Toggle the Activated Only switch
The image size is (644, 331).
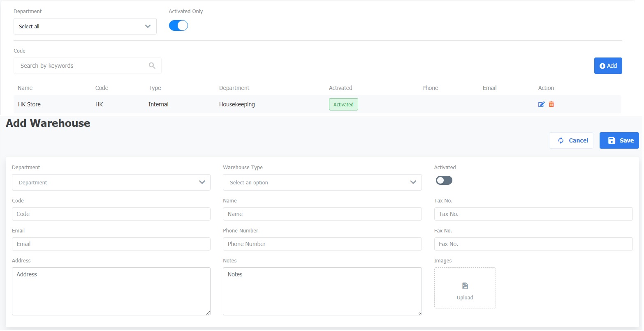[x=178, y=26]
